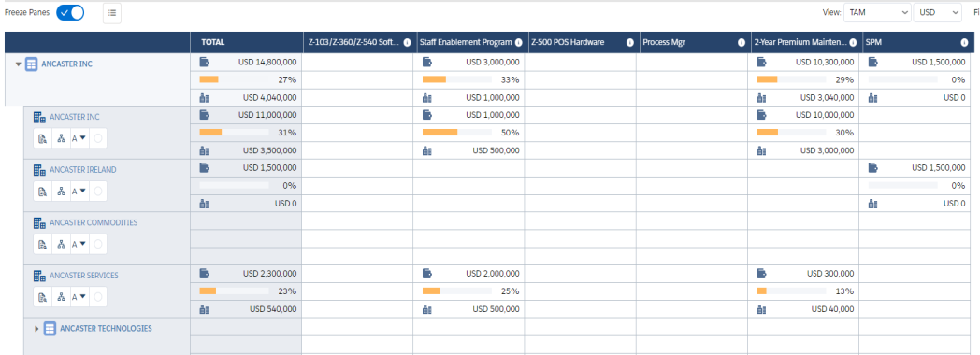This screenshot has width=980, height=355.
Task: Open the USD currency dropdown
Action: (x=937, y=12)
